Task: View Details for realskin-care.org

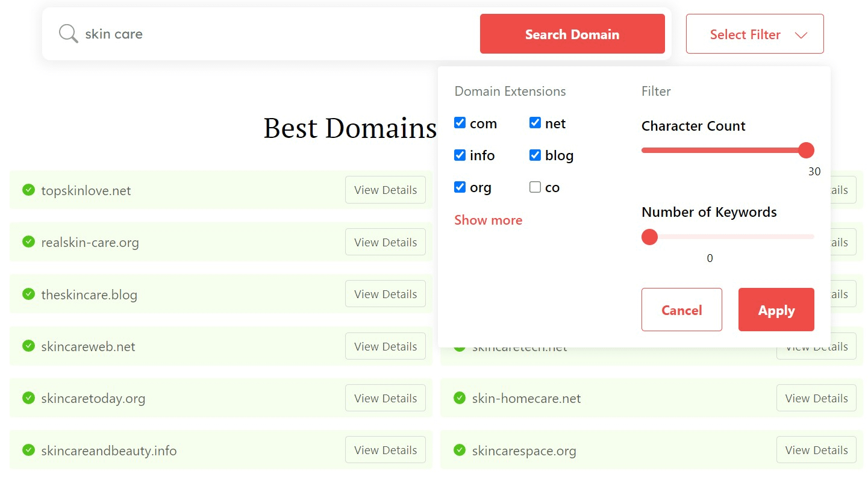Action: tap(386, 242)
